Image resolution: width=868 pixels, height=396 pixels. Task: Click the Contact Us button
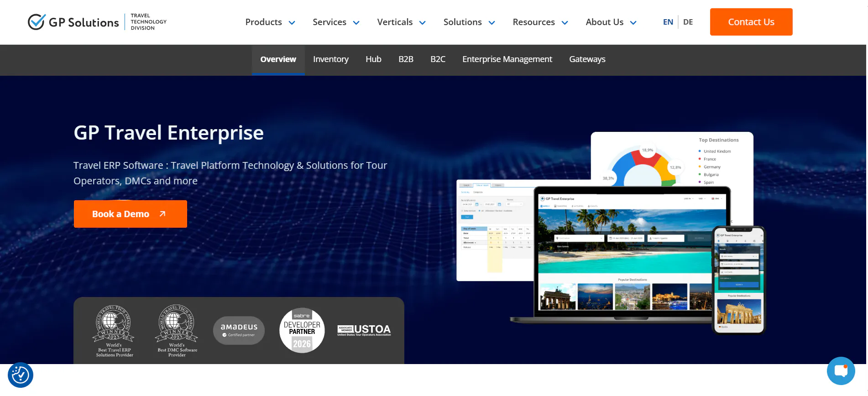point(751,22)
